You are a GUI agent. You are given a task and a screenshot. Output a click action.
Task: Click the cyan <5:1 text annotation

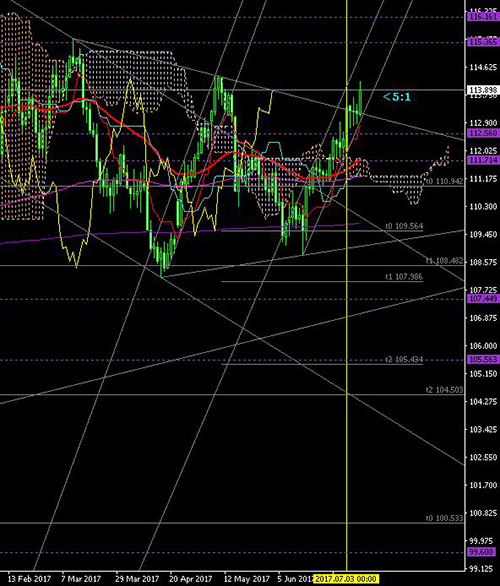click(x=397, y=97)
